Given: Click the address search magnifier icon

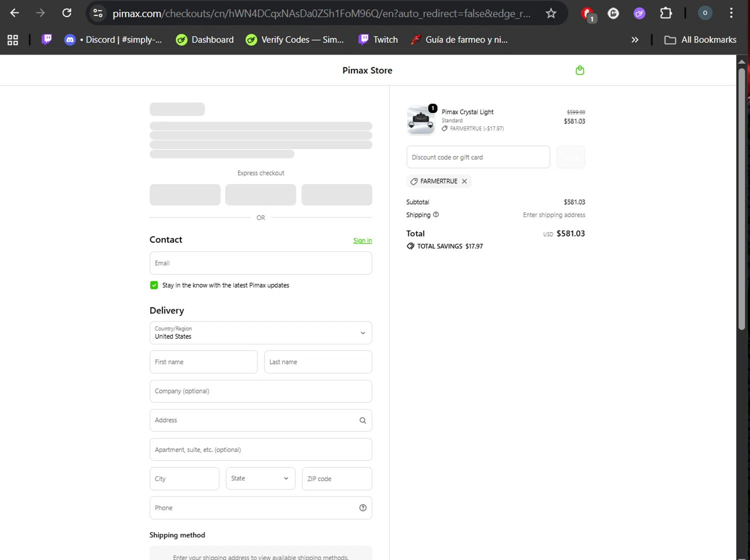Looking at the screenshot, I should click(x=363, y=420).
